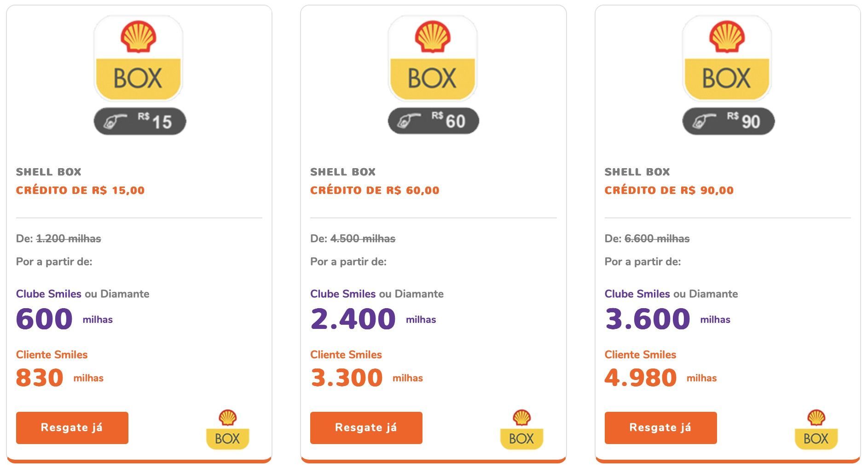Open the Crédito de R$ 15,00 title
868x468 pixels.
click(x=81, y=190)
